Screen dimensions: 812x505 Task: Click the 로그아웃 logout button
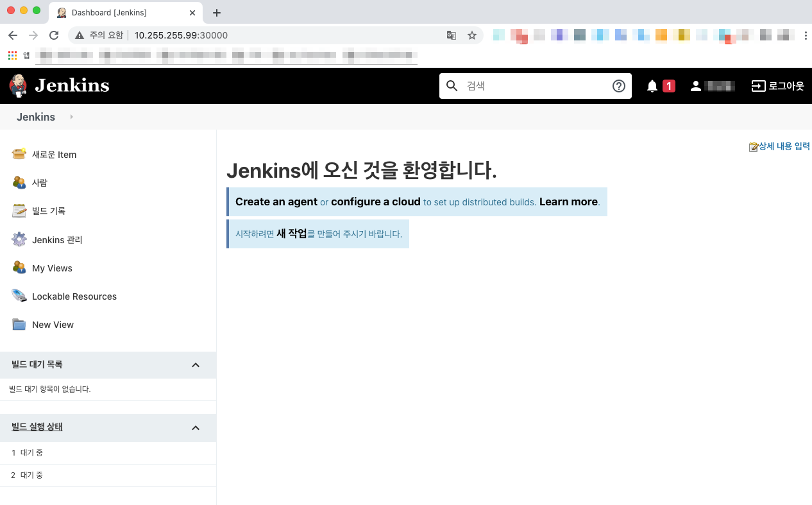tap(778, 86)
